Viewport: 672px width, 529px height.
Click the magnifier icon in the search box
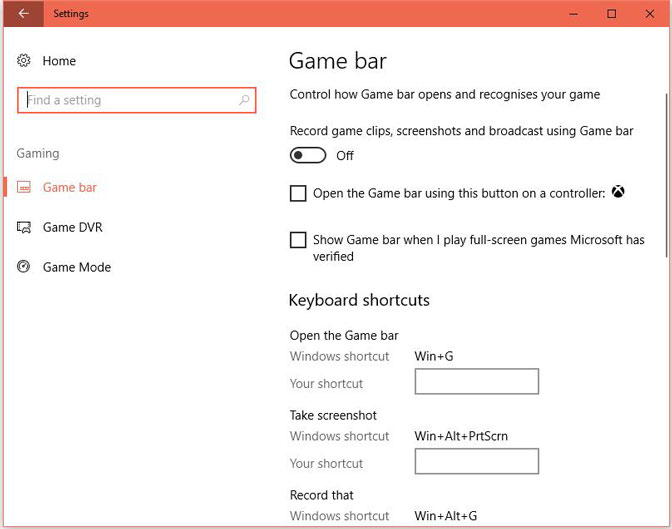pyautogui.click(x=244, y=101)
